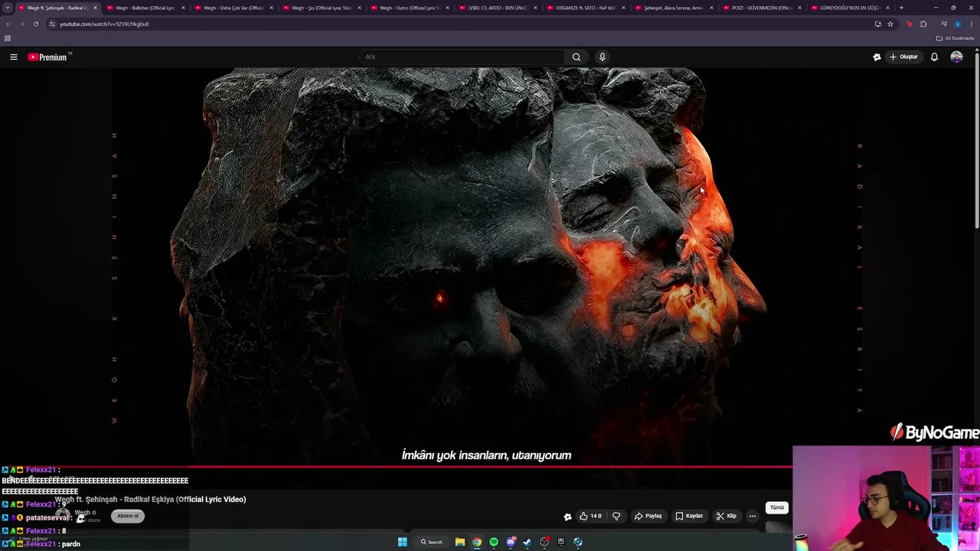980x551 pixels.
Task: Open Steam from the taskbar
Action: [528, 542]
